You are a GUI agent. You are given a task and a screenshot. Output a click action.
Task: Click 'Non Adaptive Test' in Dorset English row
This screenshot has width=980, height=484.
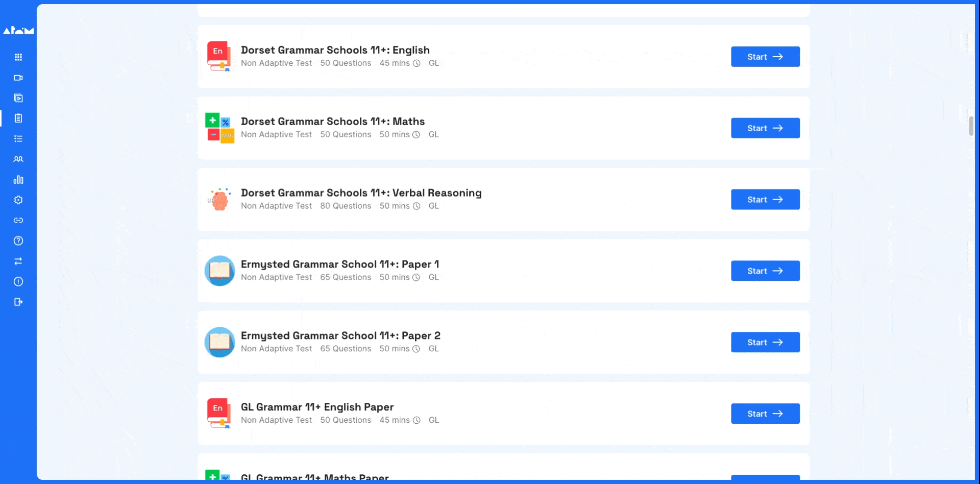276,63
